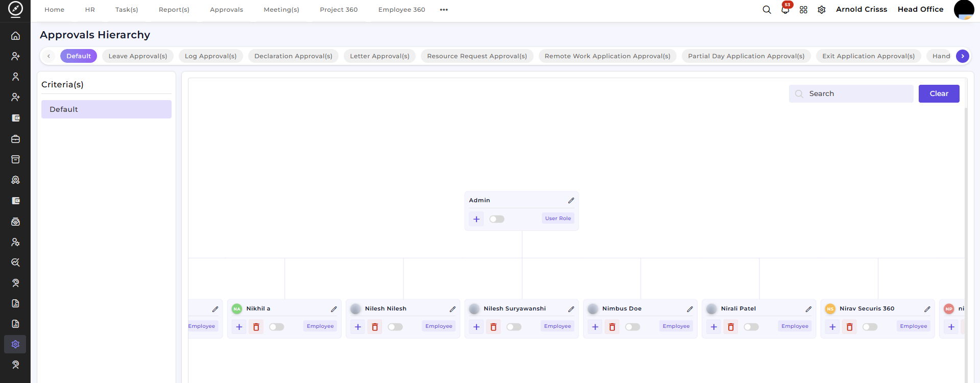Image resolution: width=980 pixels, height=383 pixels.
Task: Open the Meeting(s) menu
Action: [281, 10]
